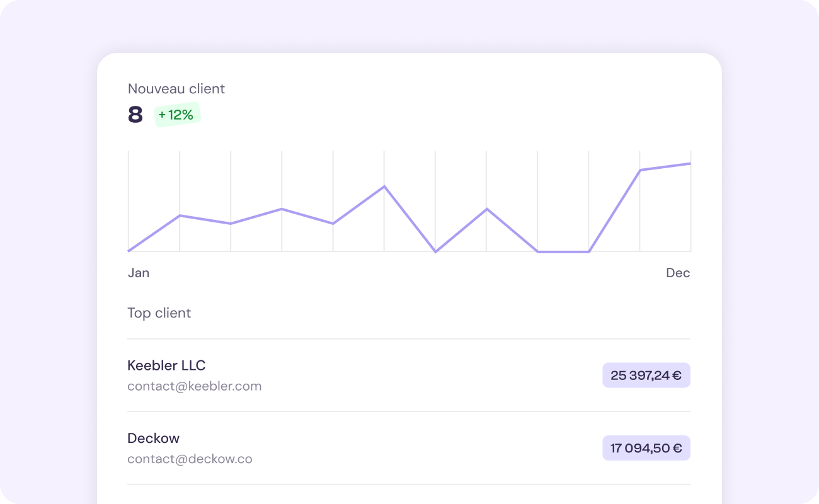819x504 pixels.
Task: Click the 25 397,24 € amount badge
Action: coord(646,375)
